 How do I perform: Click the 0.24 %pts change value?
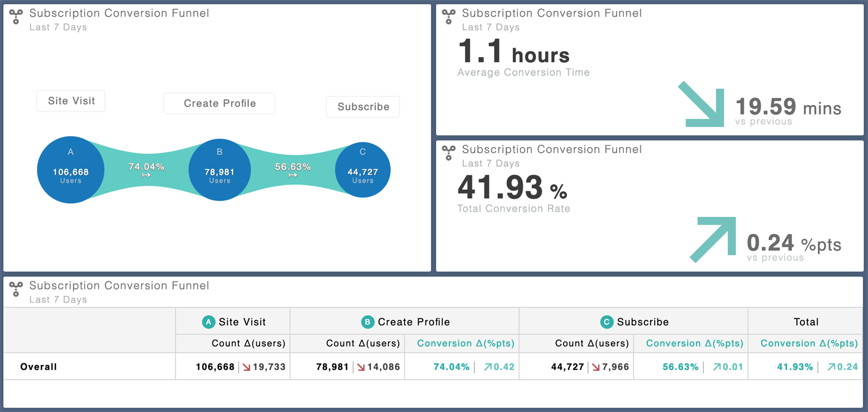[x=794, y=243]
